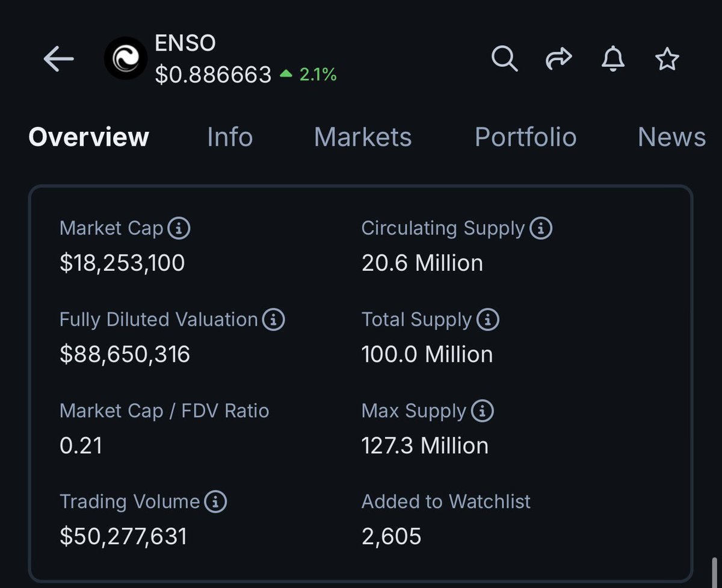
Task: Click the scrollbar handle at right edge
Action: click(714, 572)
